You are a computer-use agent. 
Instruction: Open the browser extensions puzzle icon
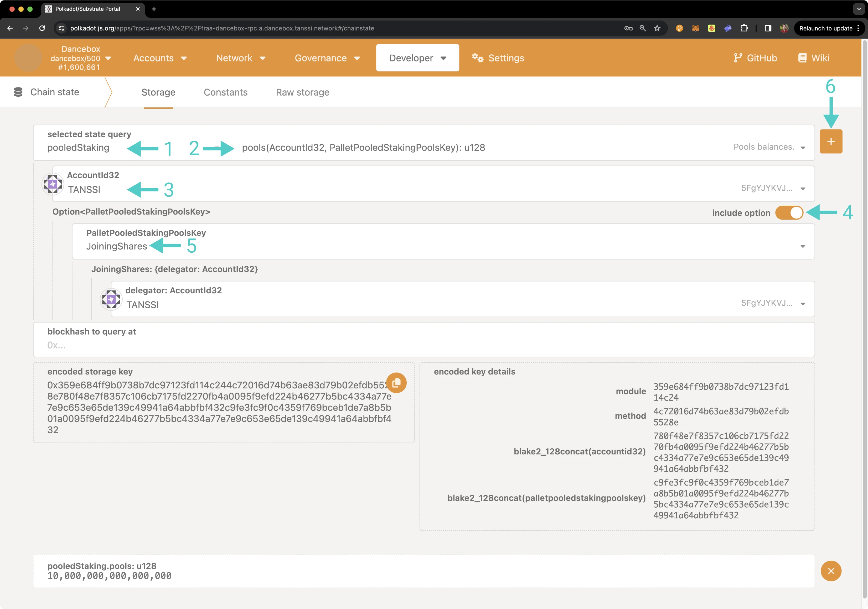(744, 28)
